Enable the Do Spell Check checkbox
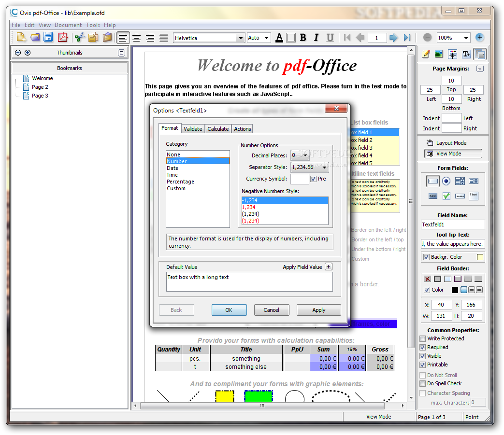Image resolution: width=504 pixels, height=435 pixels. click(x=423, y=383)
